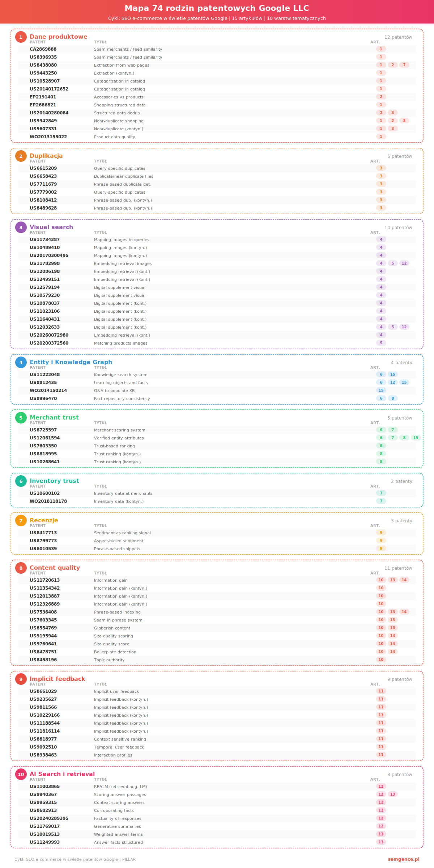434x868 pixels.
Task: Click the number 1 circle beside Dane produktowe
Action: (21, 37)
